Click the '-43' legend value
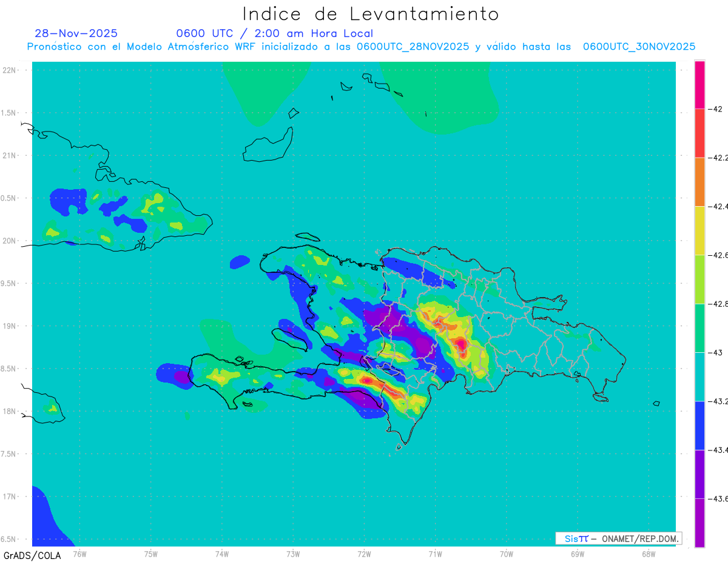 pyautogui.click(x=715, y=352)
